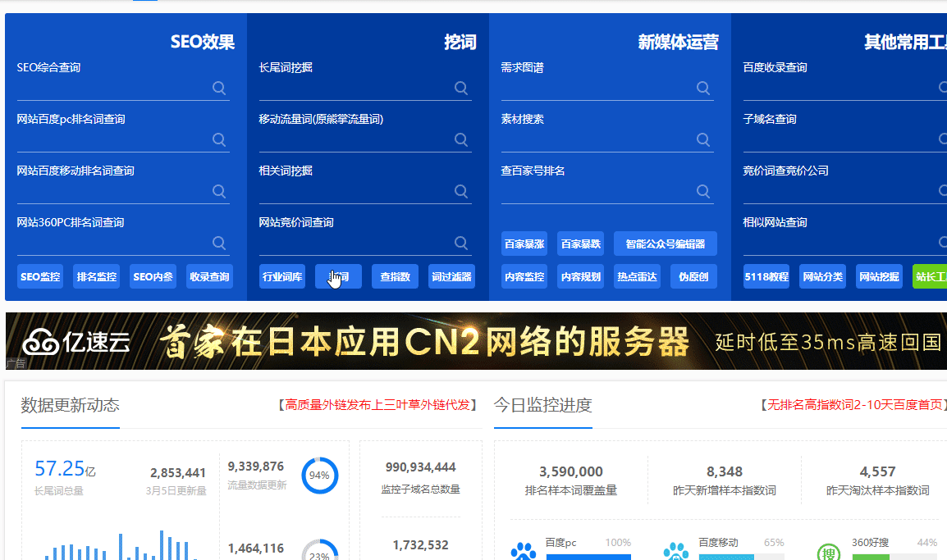Screen dimensions: 947x560
Task: Click the search icon under 需求图谱
Action: click(703, 88)
